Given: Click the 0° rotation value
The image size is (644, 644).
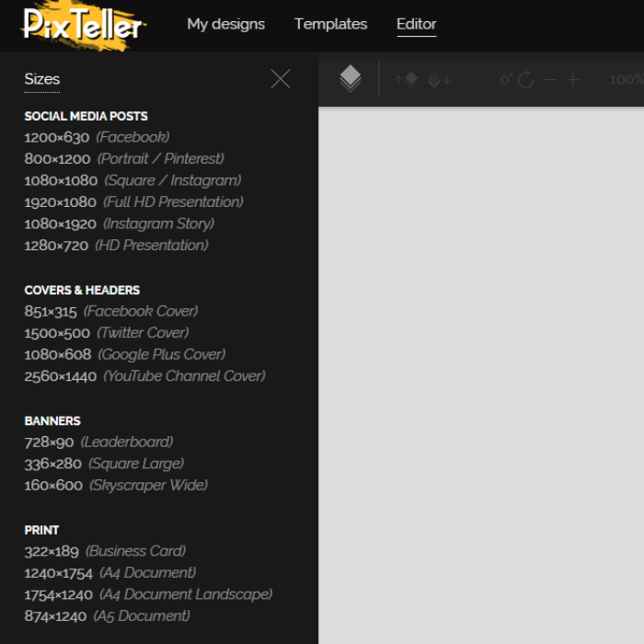Looking at the screenshot, I should (507, 79).
